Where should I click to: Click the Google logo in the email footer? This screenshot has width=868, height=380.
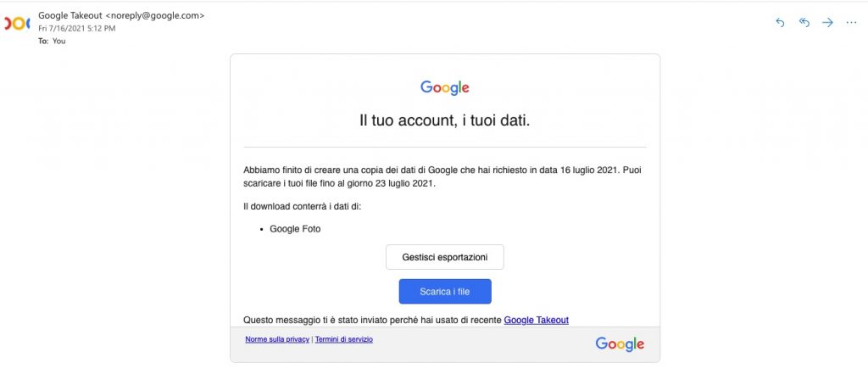pos(620,344)
